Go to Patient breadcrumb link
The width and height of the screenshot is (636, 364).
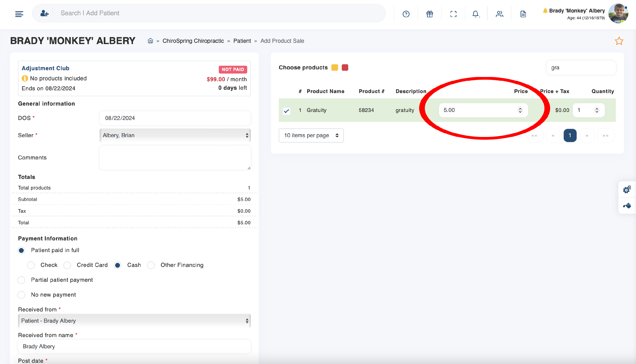click(242, 41)
